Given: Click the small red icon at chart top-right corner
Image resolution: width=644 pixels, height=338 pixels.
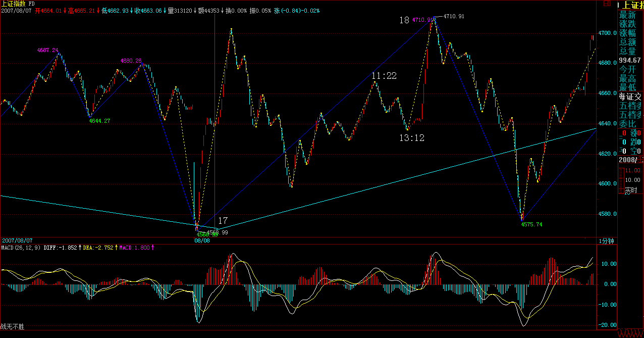Looking at the screenshot, I should (x=607, y=4).
